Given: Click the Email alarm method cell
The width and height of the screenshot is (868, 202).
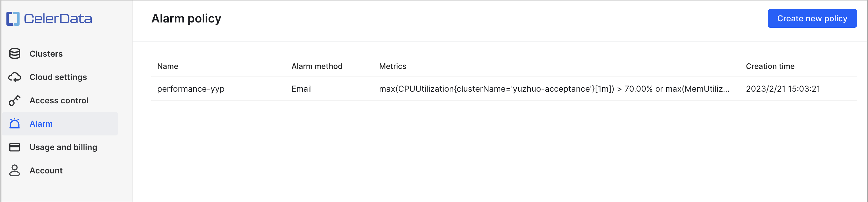Looking at the screenshot, I should [302, 89].
